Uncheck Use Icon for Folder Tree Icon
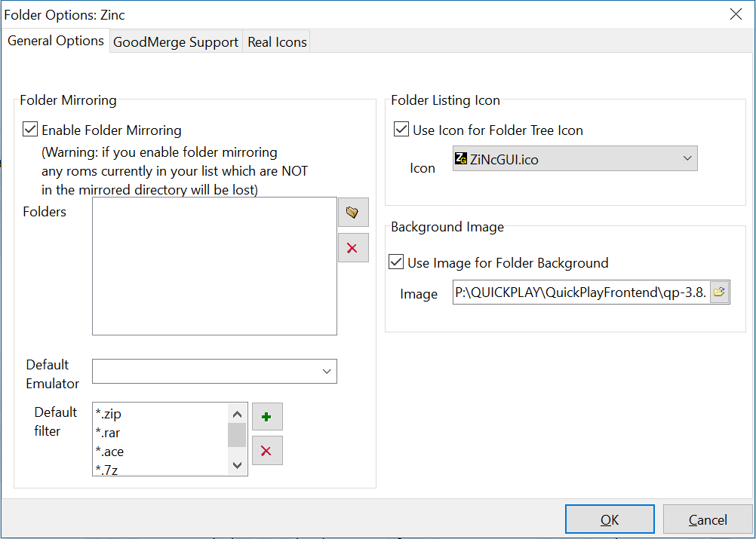Image resolution: width=756 pixels, height=539 pixels. [x=401, y=130]
